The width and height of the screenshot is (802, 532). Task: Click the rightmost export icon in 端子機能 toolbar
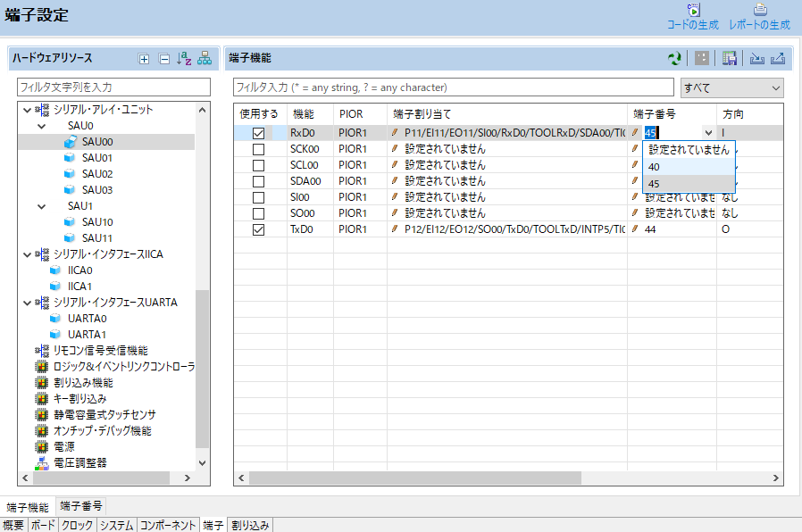(777, 59)
